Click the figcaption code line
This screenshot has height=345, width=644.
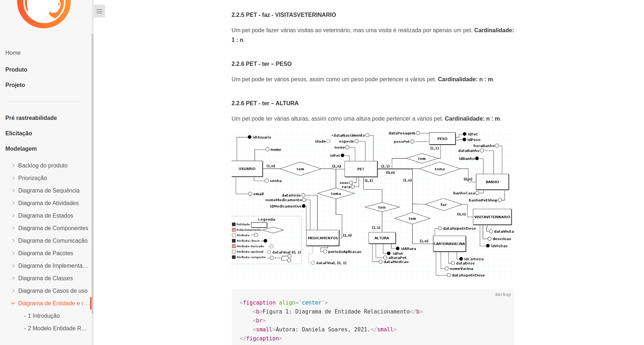click(x=284, y=303)
